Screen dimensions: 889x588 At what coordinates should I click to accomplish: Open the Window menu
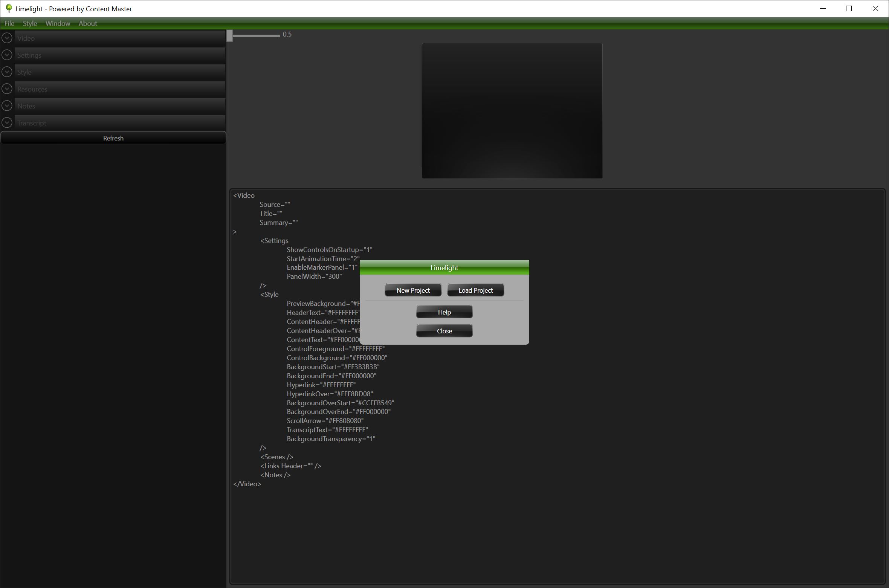pyautogui.click(x=58, y=23)
